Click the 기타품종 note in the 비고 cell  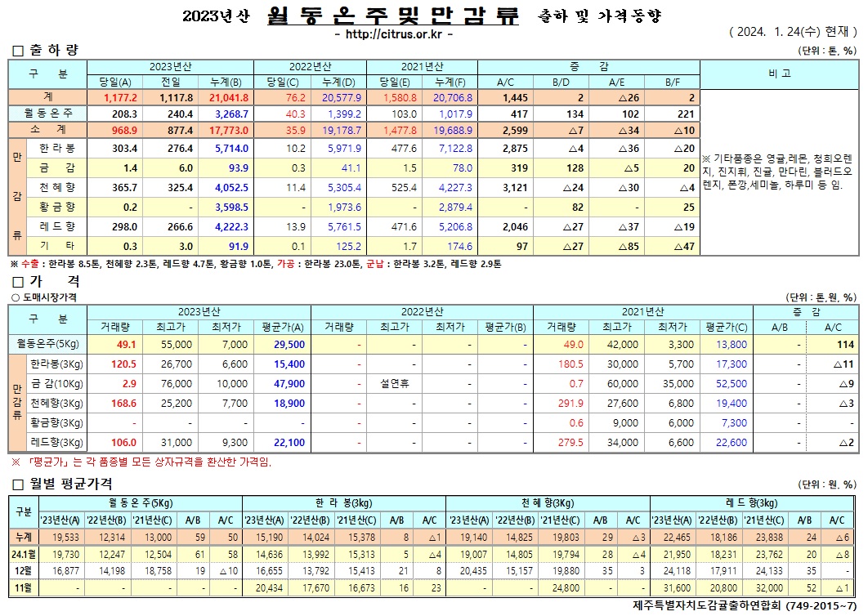click(x=779, y=172)
